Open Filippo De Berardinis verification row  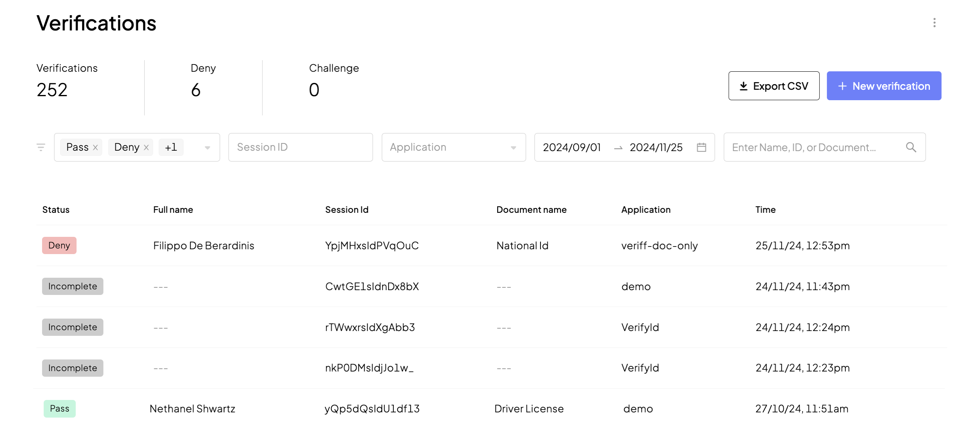pyautogui.click(x=204, y=246)
